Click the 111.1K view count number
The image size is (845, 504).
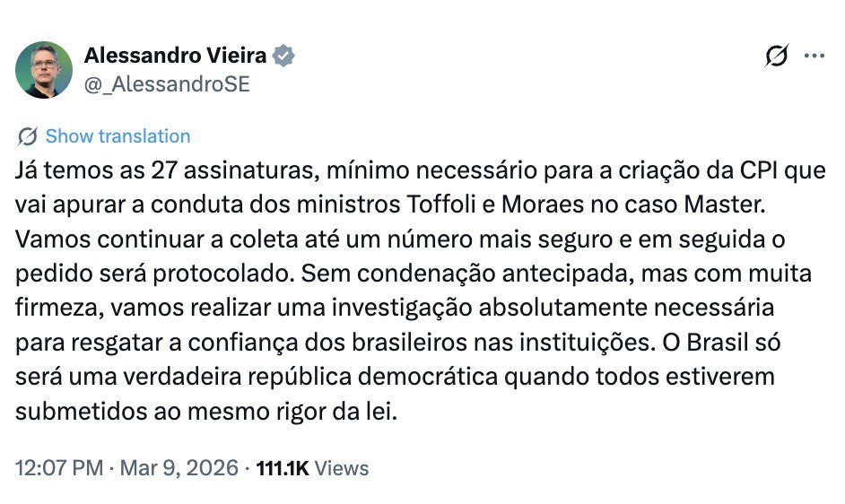(283, 468)
